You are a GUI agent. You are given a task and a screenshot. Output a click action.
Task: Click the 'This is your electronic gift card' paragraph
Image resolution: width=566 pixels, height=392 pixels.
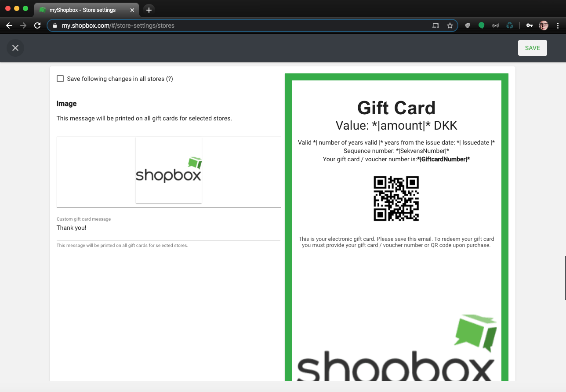(396, 242)
